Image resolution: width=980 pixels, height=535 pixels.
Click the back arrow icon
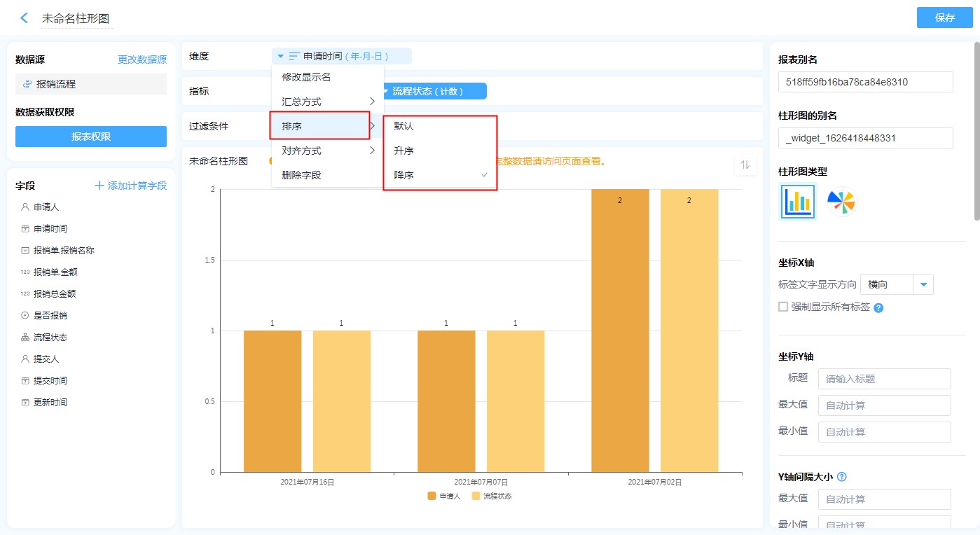[25, 18]
